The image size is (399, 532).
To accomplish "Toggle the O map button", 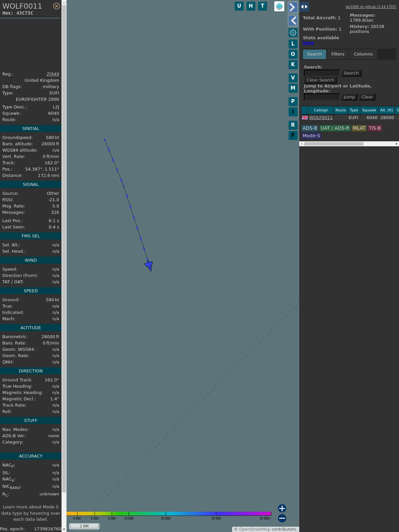I will (293, 54).
